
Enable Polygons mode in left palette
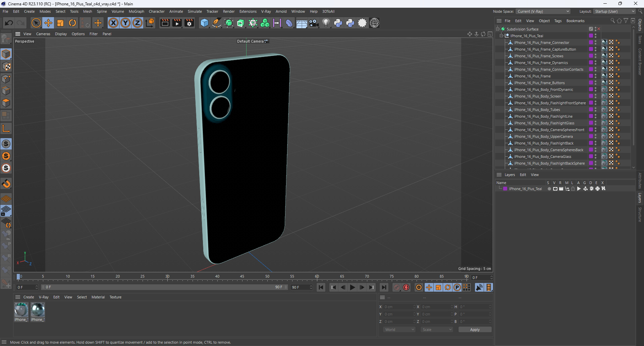[x=6, y=103]
